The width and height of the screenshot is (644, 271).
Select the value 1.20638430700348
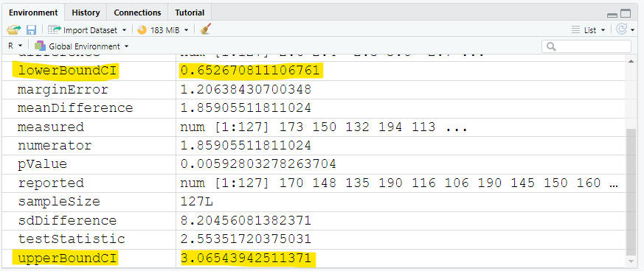246,89
